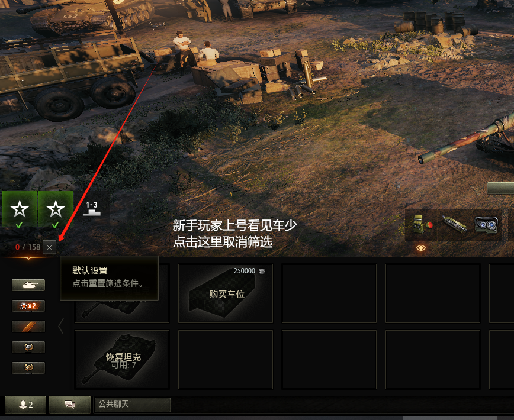Open the contacts list showing 2
The width and height of the screenshot is (514, 420).
click(x=25, y=405)
